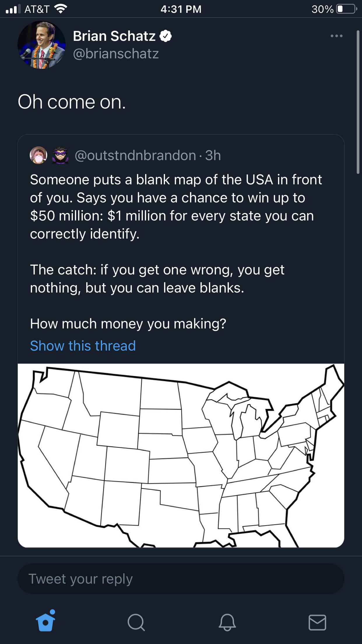
Task: Tap the 4:31 PM clock in status bar
Action: (181, 9)
